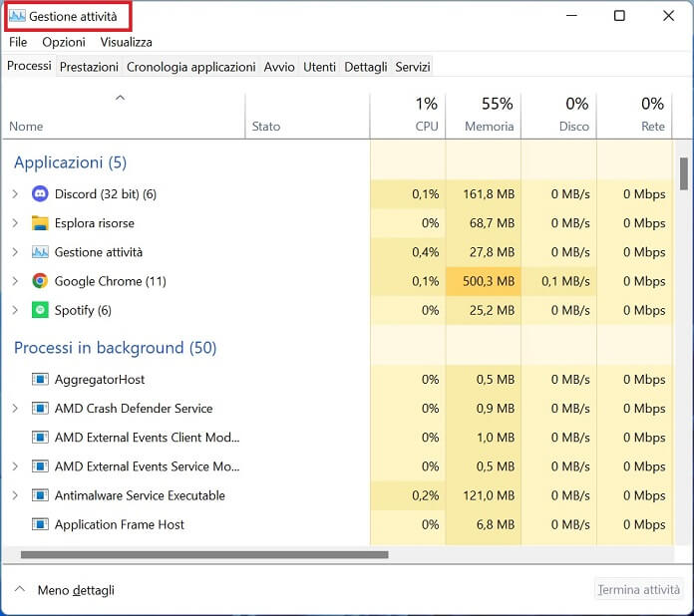694x616 pixels.
Task: Switch to the Avvio tab
Action: point(279,67)
